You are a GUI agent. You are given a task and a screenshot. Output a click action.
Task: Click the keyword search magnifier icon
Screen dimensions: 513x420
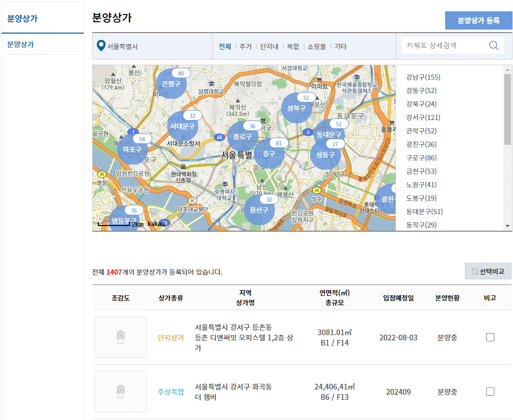493,45
